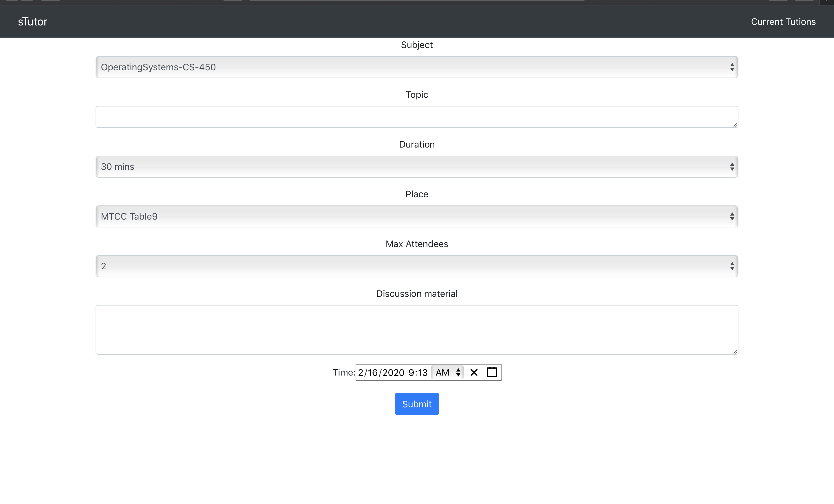Select the minutes value 13 in the Time field
The height and width of the screenshot is (504, 834).
click(423, 372)
